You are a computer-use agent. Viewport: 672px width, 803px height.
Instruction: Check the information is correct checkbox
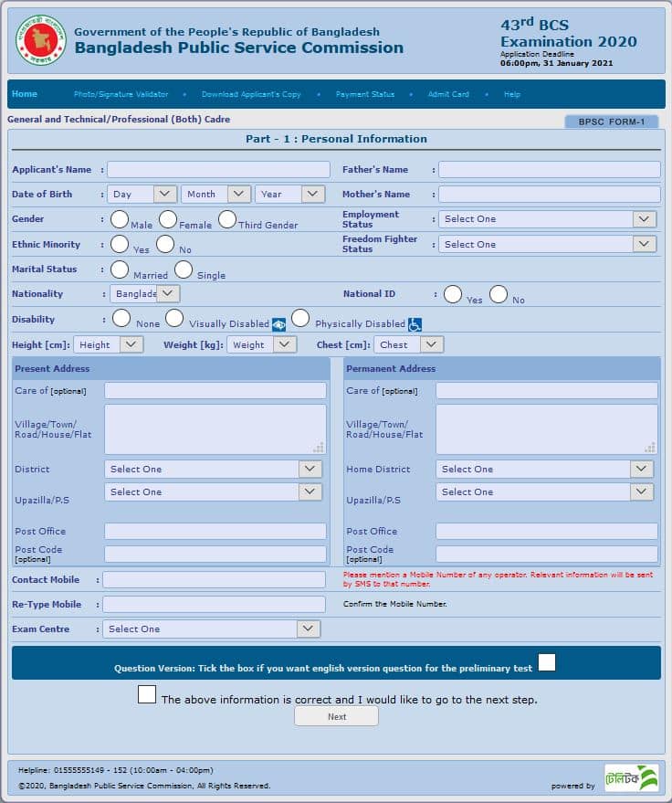[147, 694]
